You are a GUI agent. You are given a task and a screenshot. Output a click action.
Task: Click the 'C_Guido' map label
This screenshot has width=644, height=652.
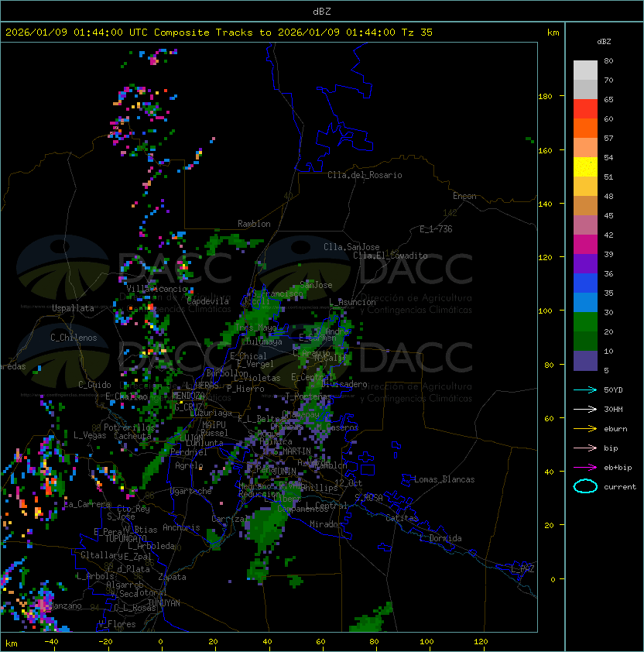tap(94, 385)
